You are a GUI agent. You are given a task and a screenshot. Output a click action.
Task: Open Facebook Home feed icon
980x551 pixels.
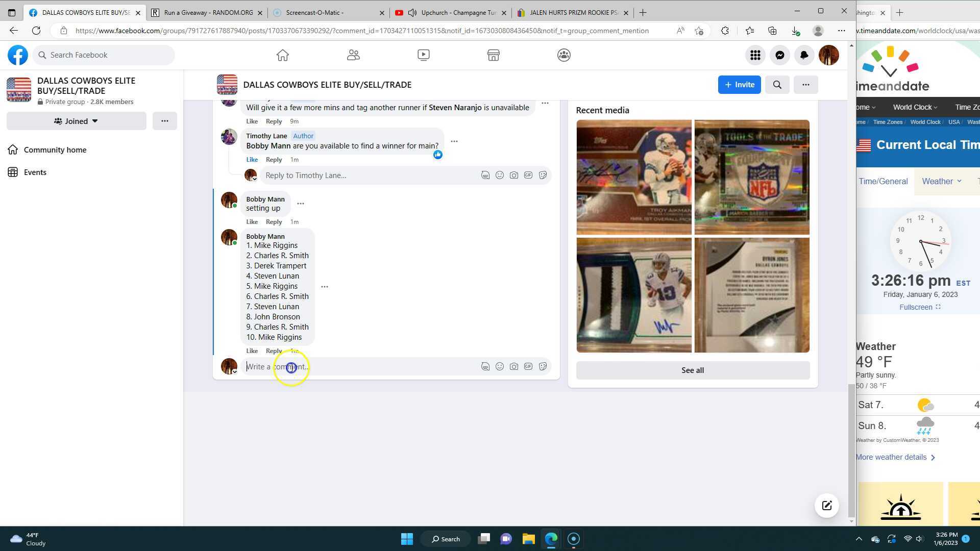pos(282,55)
